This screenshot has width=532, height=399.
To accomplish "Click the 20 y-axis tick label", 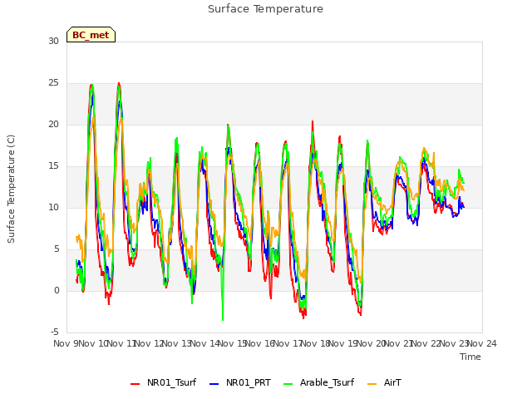I will click(x=53, y=124).
